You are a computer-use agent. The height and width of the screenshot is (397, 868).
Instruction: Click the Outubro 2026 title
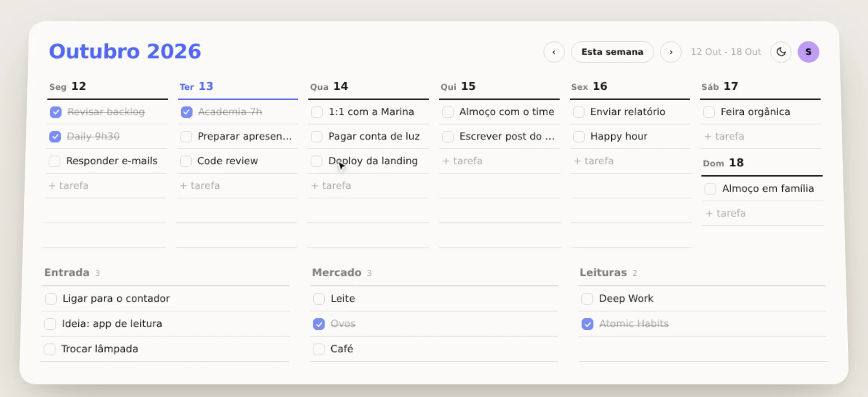pyautogui.click(x=125, y=51)
